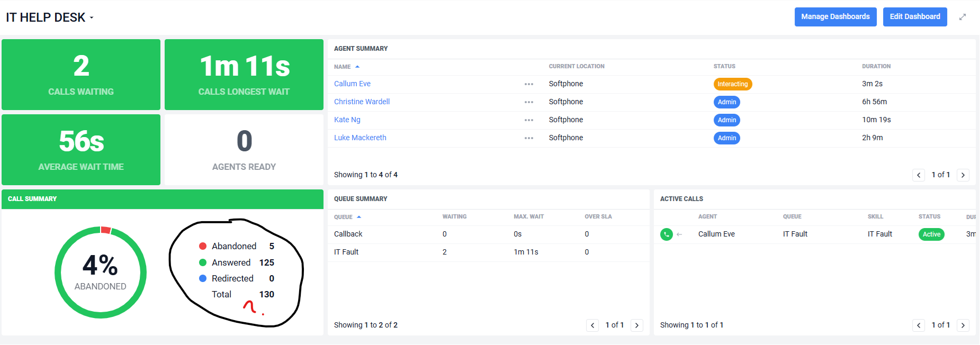Go to previous page in Queue Summary
This screenshot has width=980, height=345.
coord(592,325)
